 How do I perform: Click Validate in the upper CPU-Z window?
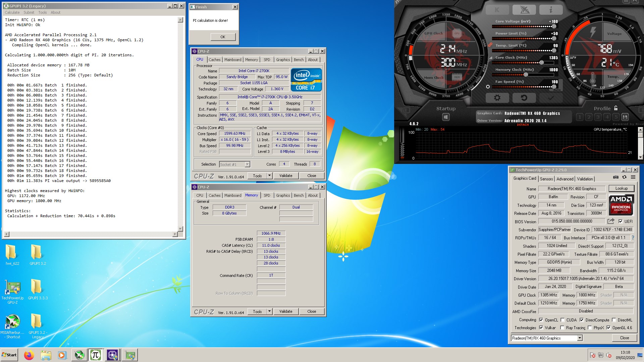click(286, 176)
